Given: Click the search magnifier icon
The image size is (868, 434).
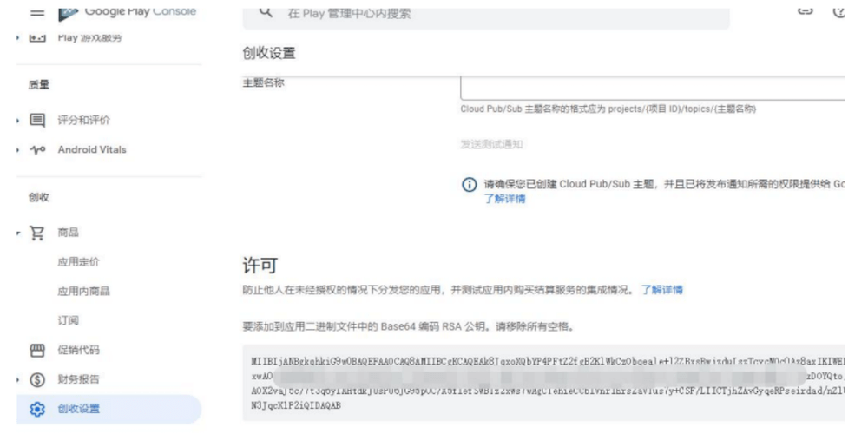Looking at the screenshot, I should pyautogui.click(x=266, y=12).
